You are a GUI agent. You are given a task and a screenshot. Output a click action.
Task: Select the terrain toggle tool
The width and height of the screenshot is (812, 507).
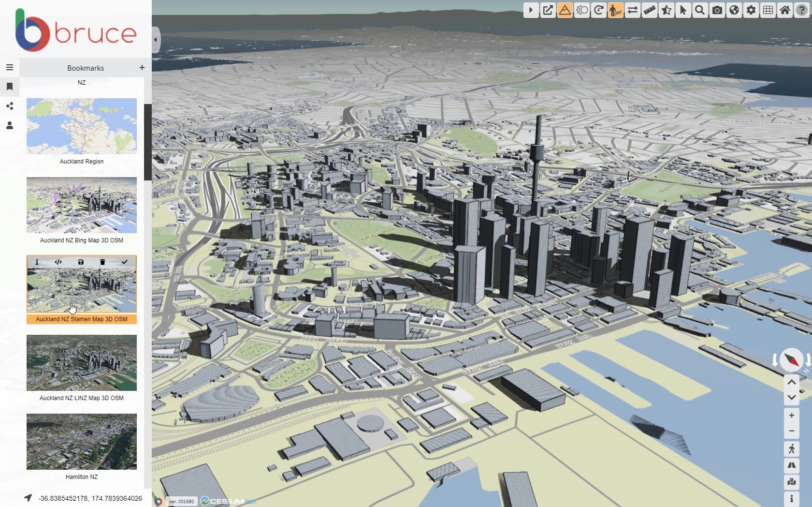[x=565, y=10]
